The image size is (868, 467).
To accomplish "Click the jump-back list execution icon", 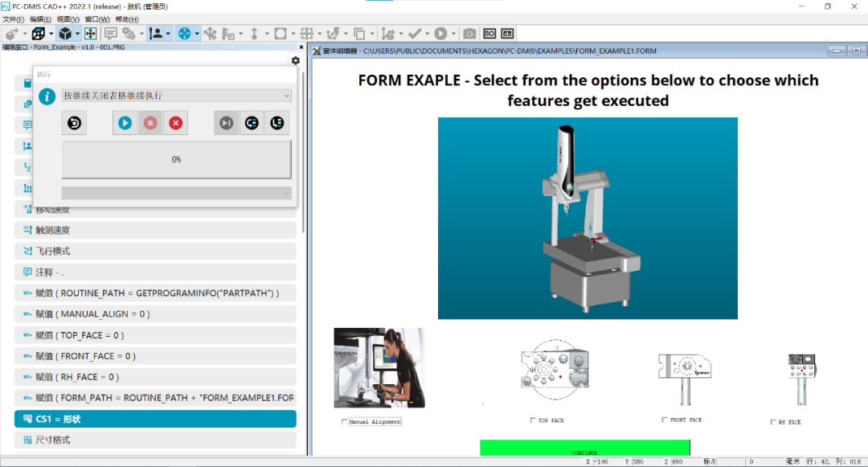I will click(252, 123).
